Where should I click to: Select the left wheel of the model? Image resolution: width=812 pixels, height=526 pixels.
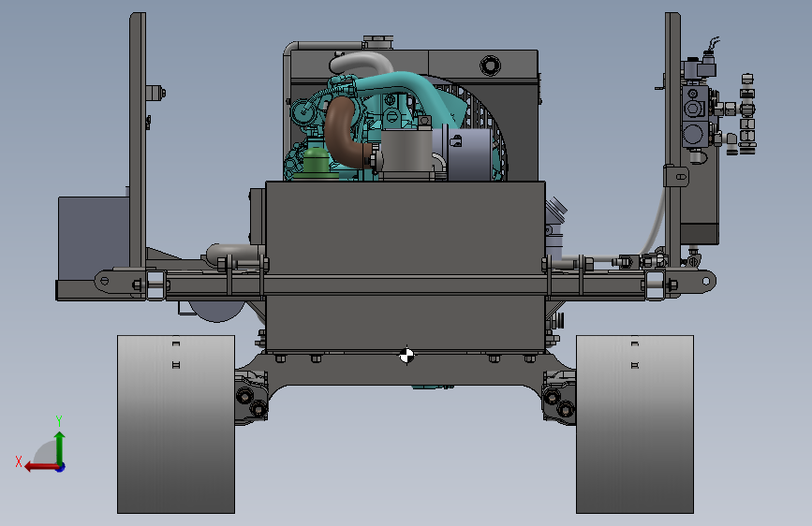176,424
